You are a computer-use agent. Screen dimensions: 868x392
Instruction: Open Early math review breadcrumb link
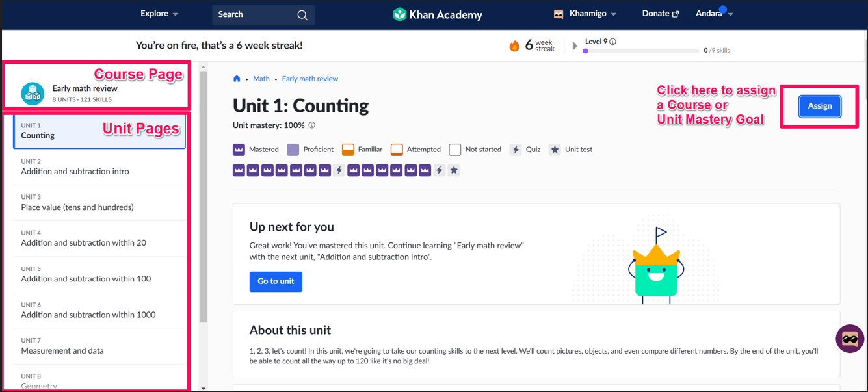(x=310, y=79)
